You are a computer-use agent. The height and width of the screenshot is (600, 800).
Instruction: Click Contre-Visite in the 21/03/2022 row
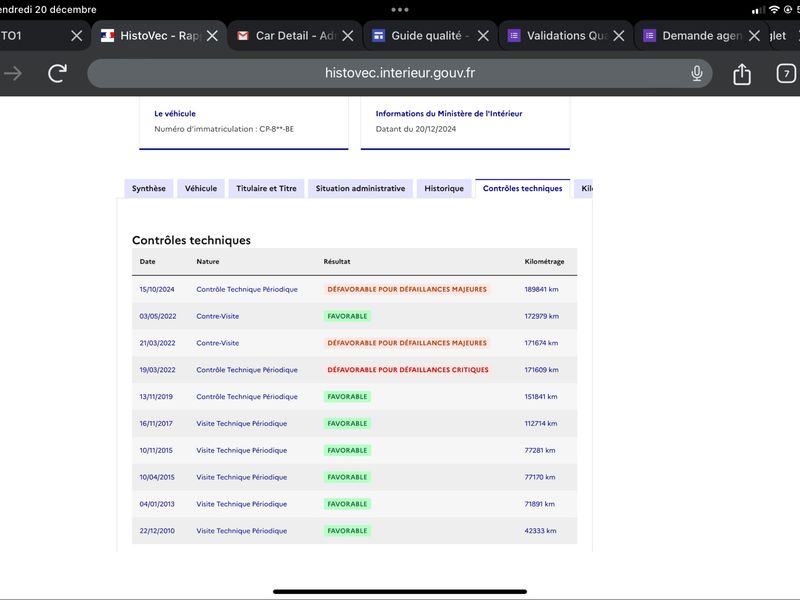click(x=217, y=343)
